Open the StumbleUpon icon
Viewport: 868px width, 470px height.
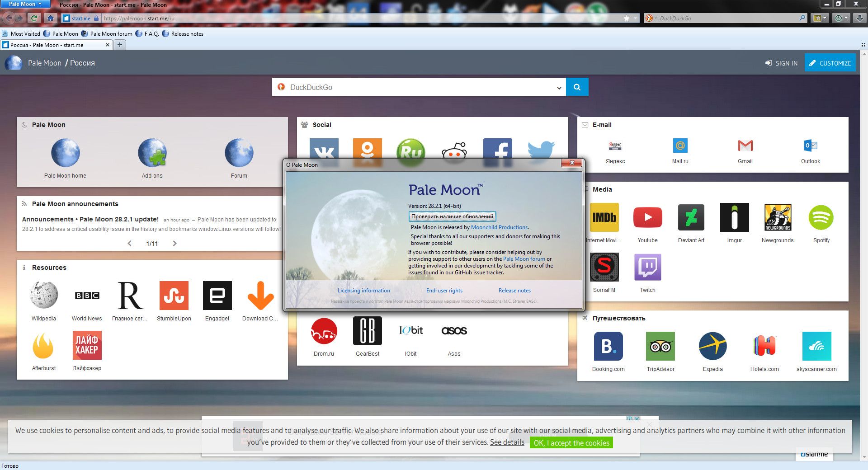point(174,296)
